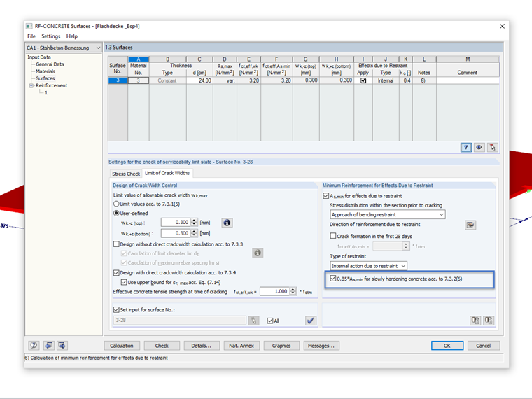The width and height of the screenshot is (532, 399).
Task: Click the first icon after the help icon
Action: pos(49,345)
